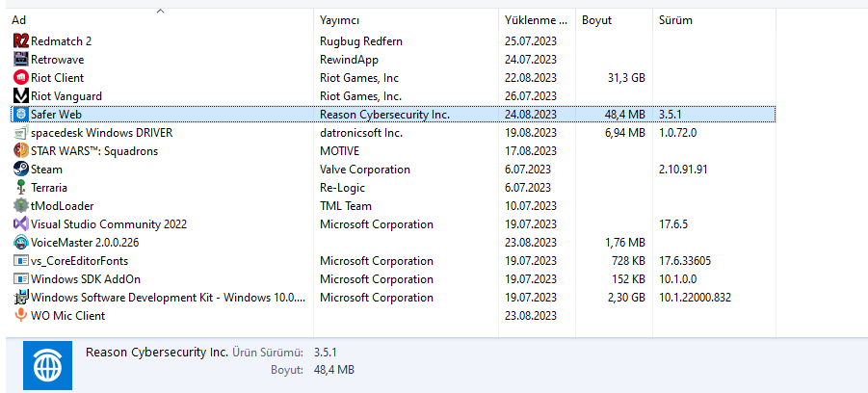Image resolution: width=868 pixels, height=393 pixels.
Task: Click the Riot Client icon
Action: [x=21, y=77]
